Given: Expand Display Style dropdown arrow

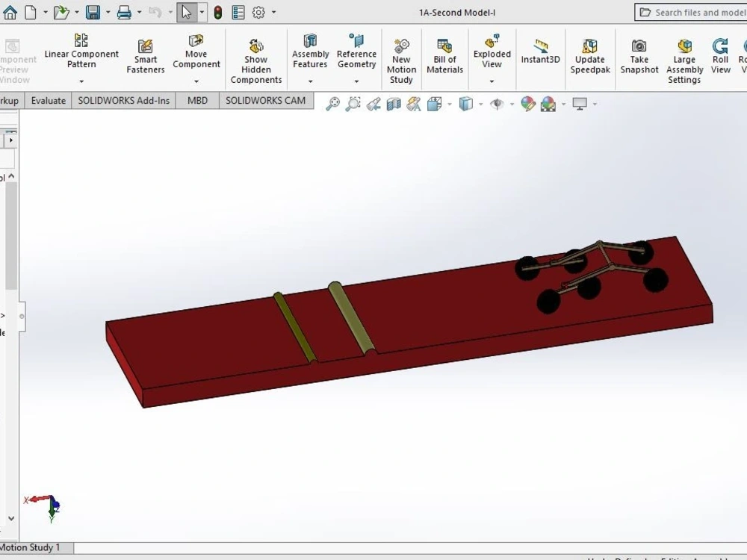Looking at the screenshot, I should pyautogui.click(x=480, y=104).
